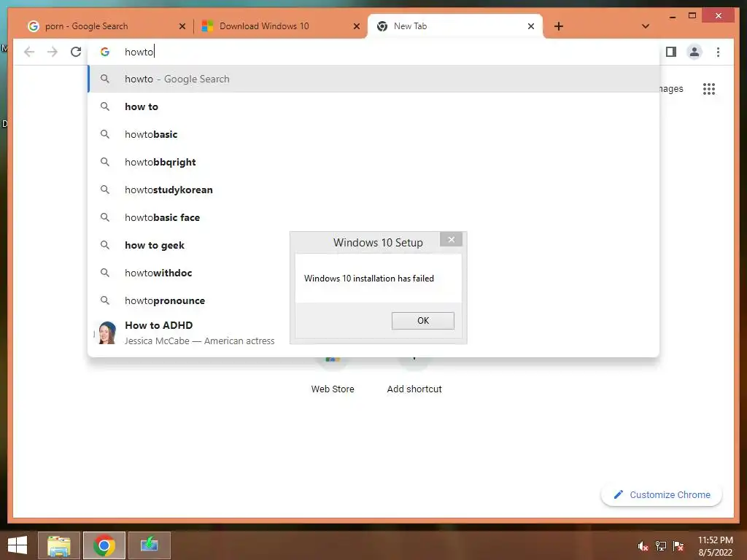The height and width of the screenshot is (560, 747).
Task: Click the muted volume tray icon
Action: pyautogui.click(x=643, y=546)
